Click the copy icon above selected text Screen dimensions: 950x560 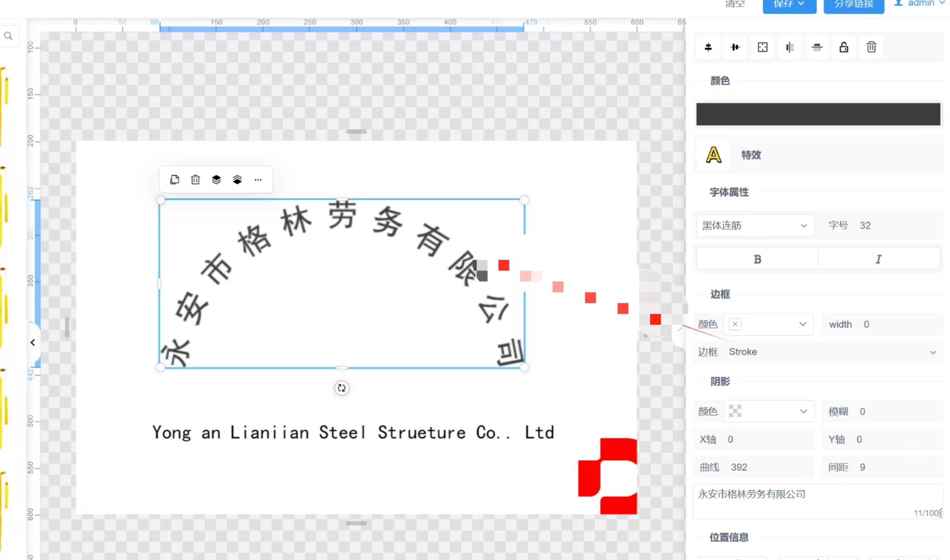175,180
